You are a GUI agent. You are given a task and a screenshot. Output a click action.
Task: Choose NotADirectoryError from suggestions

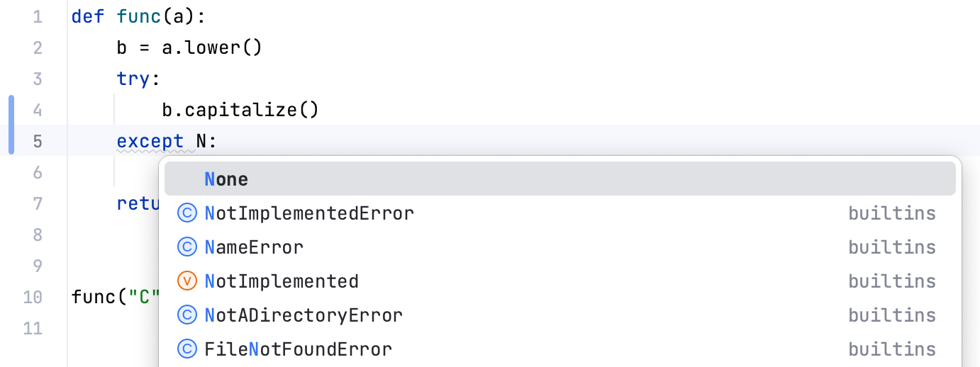click(x=304, y=315)
